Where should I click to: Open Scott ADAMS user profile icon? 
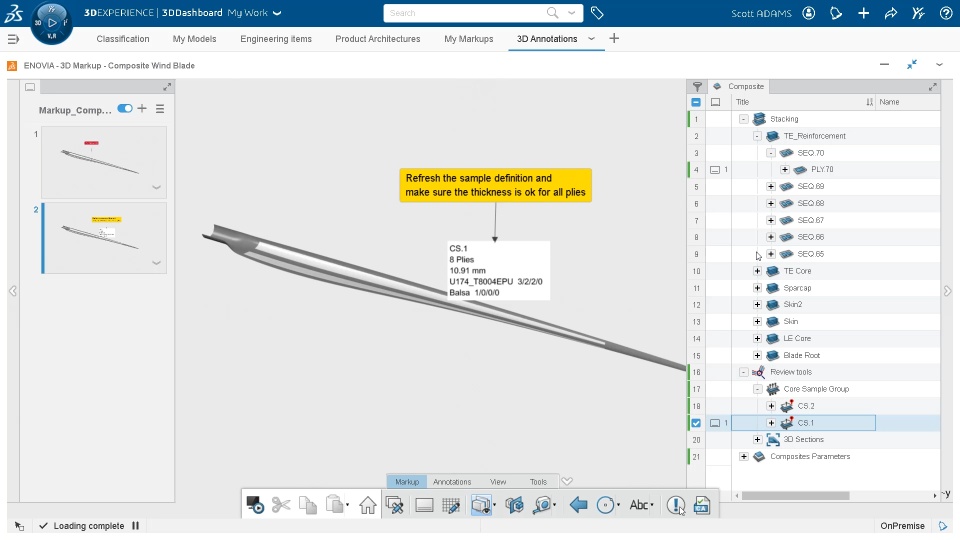(809, 13)
